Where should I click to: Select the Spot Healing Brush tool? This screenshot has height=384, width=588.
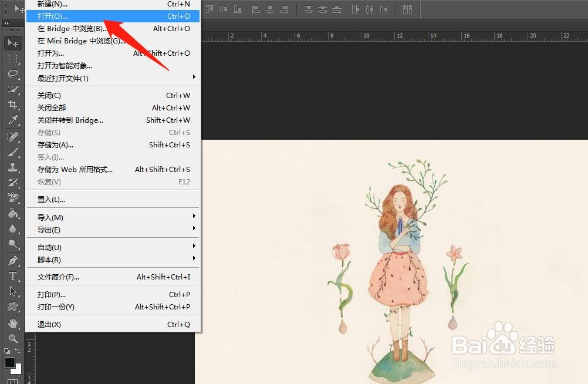(x=13, y=137)
